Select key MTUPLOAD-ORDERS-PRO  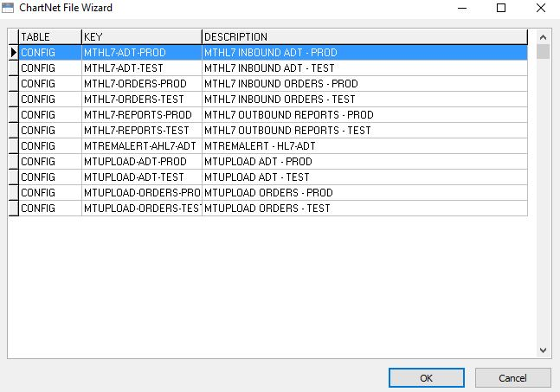pyautogui.click(x=142, y=193)
